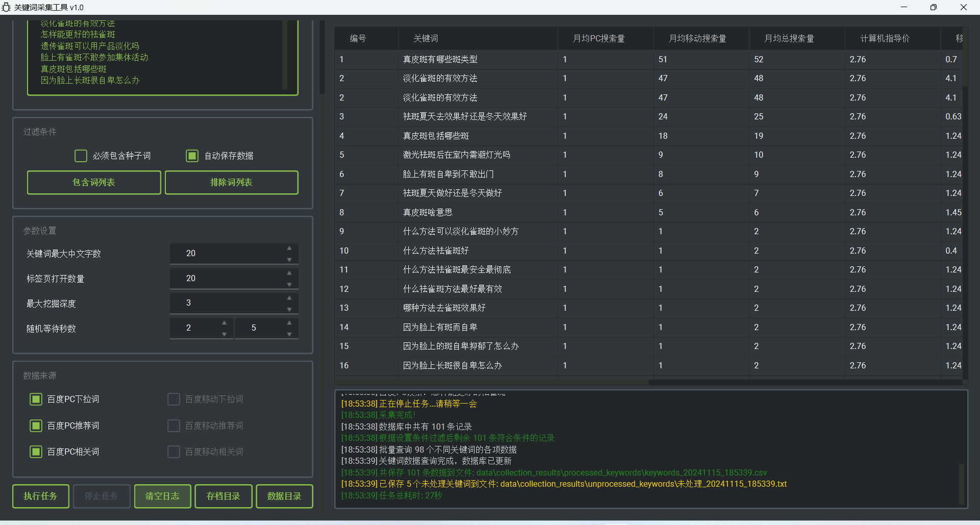The height and width of the screenshot is (525, 980).
Task: Decrease 最大挖掘深度 with down arrow
Action: pyautogui.click(x=289, y=309)
